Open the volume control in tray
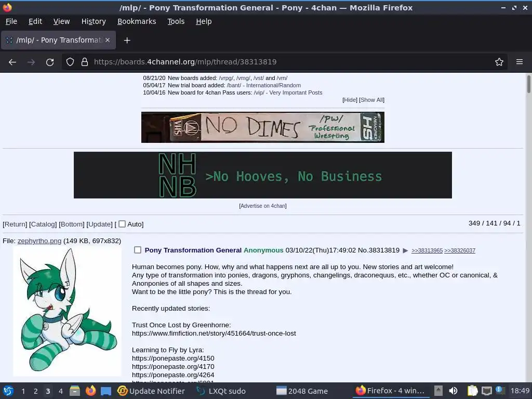The height and width of the screenshot is (399, 532). click(453, 391)
